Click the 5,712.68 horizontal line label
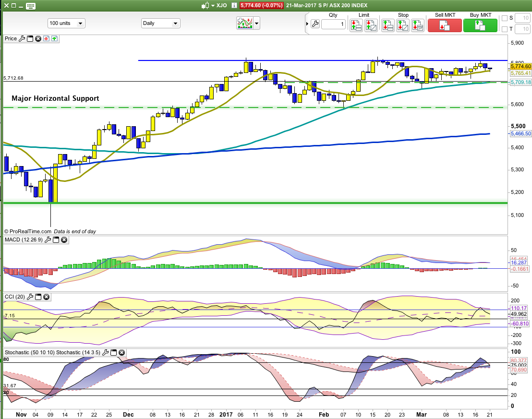This screenshot has height=419, width=532. 13,78
